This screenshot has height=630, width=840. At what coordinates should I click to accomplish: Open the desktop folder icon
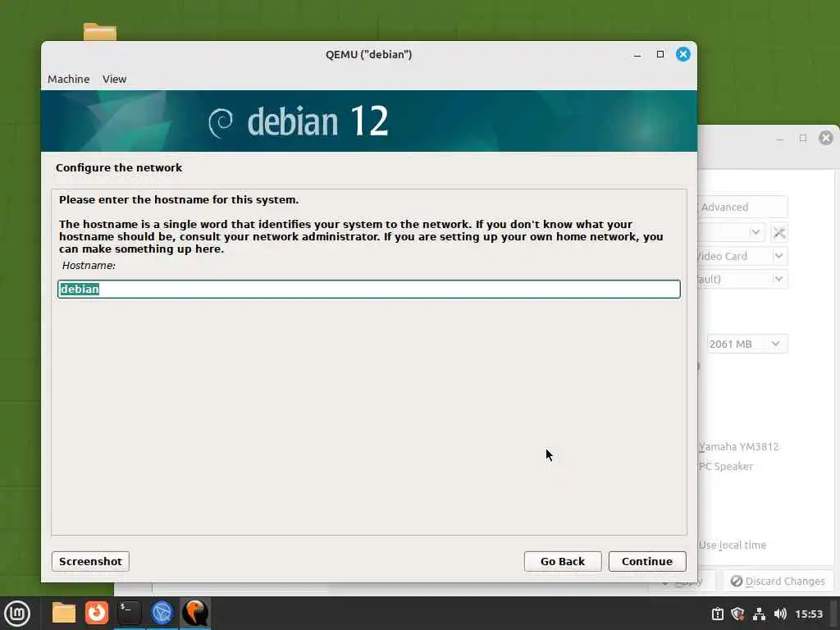click(100, 32)
